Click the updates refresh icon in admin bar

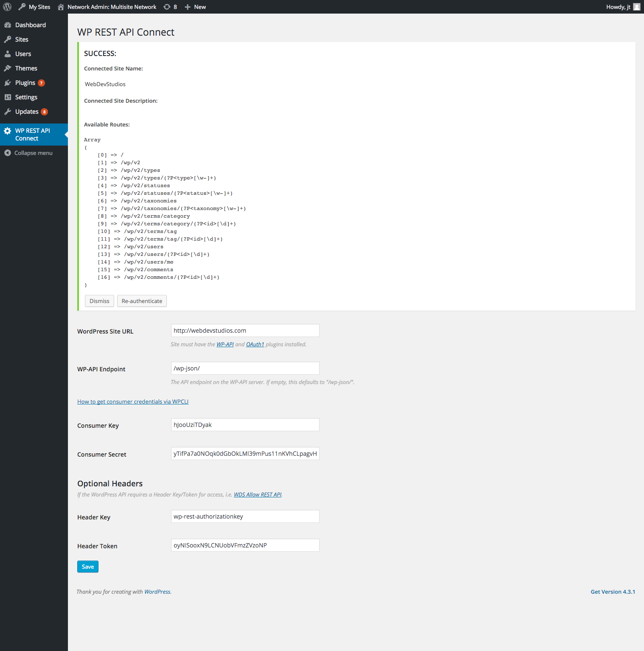click(x=167, y=7)
